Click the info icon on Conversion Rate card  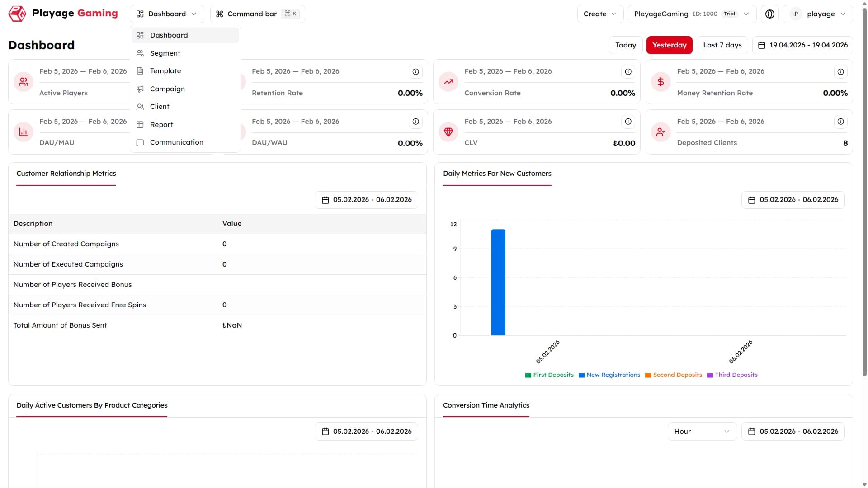point(628,71)
